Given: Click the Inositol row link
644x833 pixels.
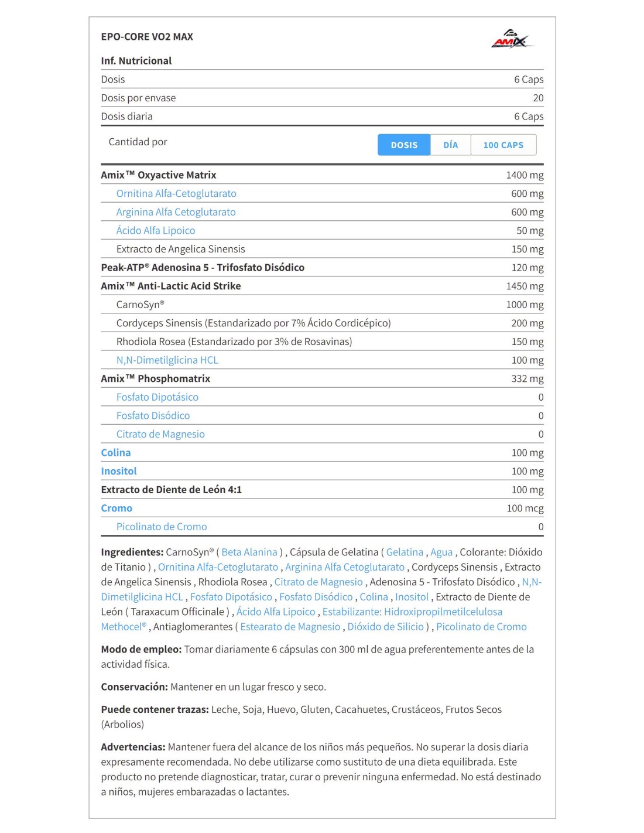Looking at the screenshot, I should pyautogui.click(x=119, y=471).
